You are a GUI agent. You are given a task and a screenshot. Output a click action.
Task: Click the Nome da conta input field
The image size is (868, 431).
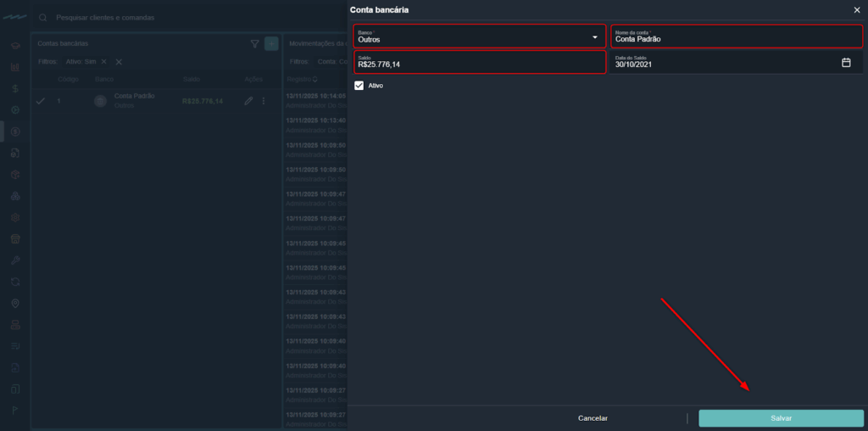point(736,36)
